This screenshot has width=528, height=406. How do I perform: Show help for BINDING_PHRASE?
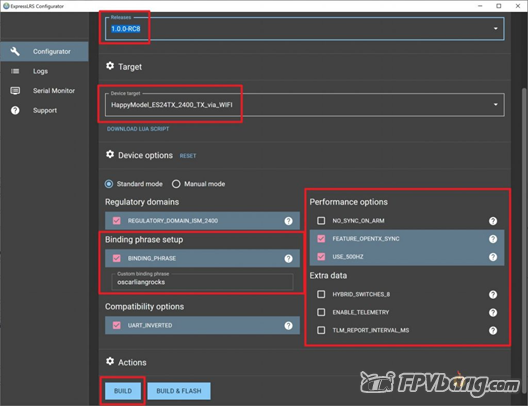(288, 259)
